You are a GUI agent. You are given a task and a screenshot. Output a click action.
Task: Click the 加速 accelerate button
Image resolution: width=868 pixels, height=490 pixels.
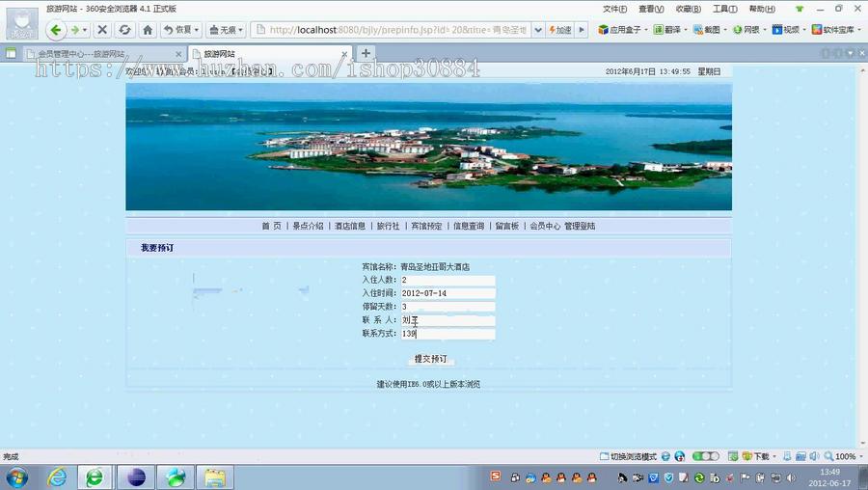(x=560, y=30)
